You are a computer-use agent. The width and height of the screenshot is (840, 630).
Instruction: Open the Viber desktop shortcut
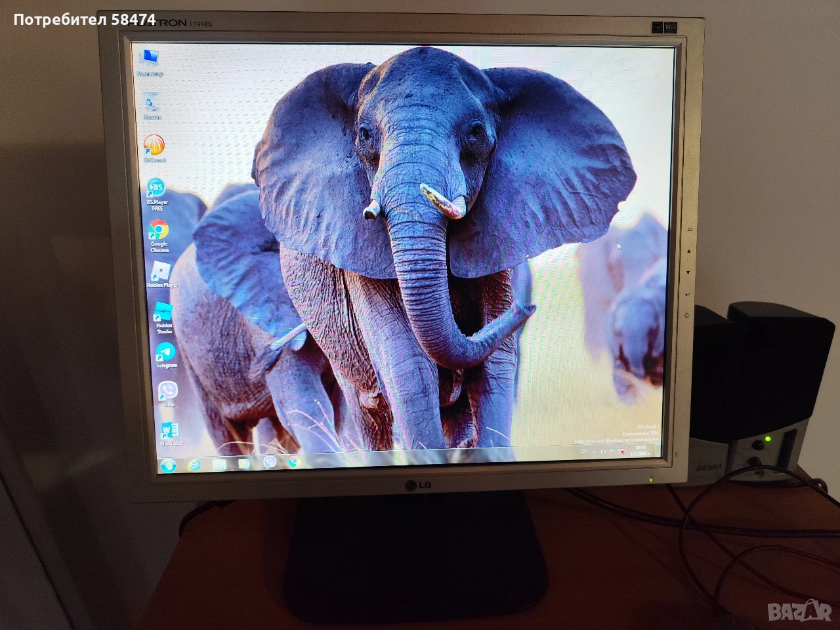tap(168, 392)
